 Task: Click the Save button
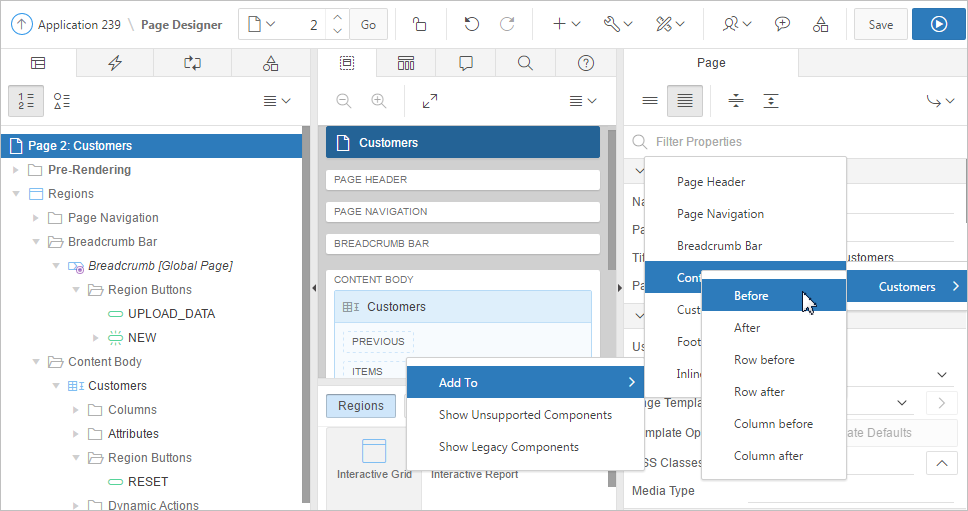pos(880,24)
